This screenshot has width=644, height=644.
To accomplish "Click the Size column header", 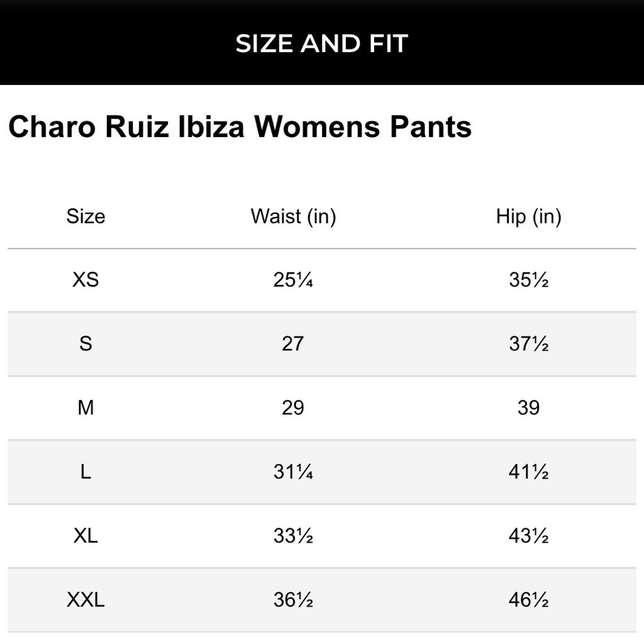I will 86,216.
